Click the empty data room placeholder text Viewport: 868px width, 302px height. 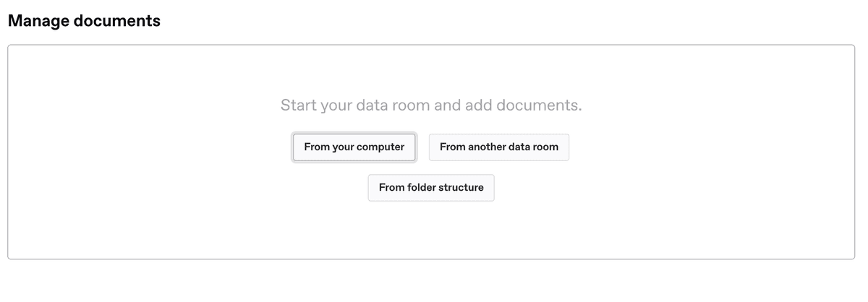pos(430,105)
